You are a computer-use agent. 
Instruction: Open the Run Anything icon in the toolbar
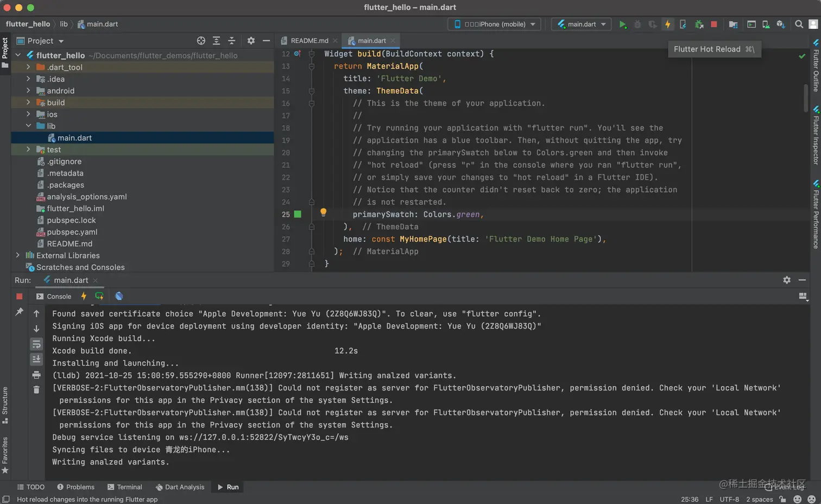click(x=751, y=24)
